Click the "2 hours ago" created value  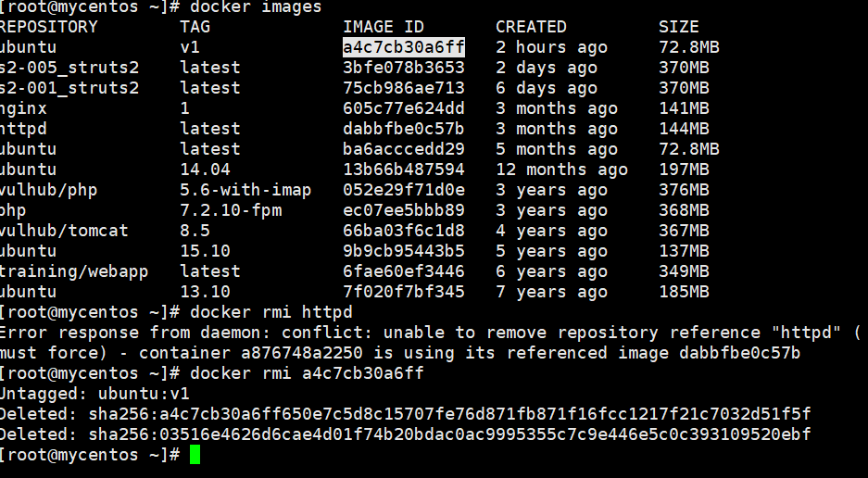pos(551,47)
